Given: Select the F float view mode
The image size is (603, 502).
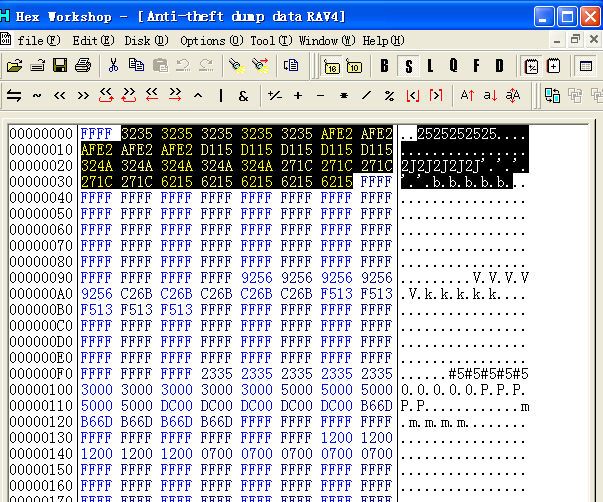Looking at the screenshot, I should click(x=476, y=66).
